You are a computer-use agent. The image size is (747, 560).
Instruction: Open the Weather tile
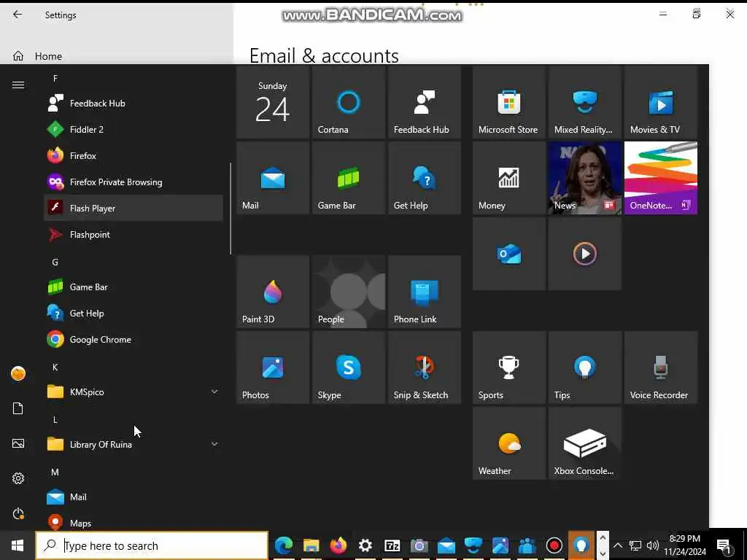509,443
